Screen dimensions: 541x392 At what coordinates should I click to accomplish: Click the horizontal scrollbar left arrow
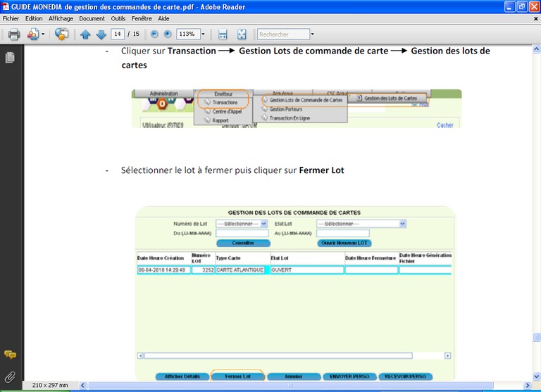click(83, 386)
